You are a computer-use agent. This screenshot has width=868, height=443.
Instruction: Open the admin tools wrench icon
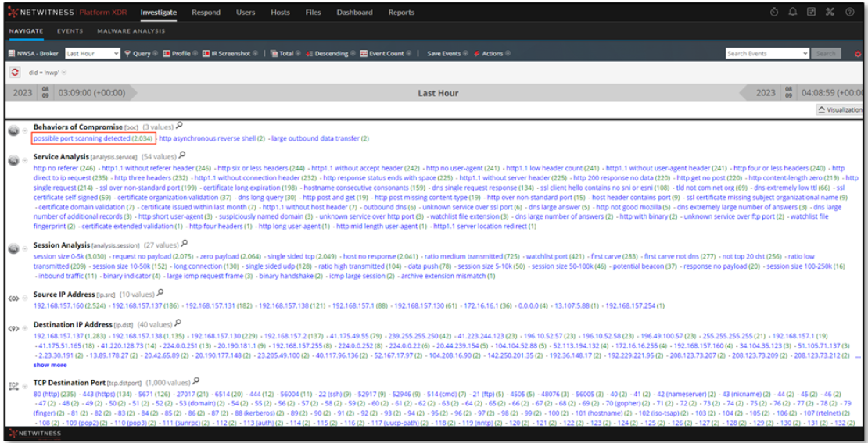pyautogui.click(x=830, y=13)
